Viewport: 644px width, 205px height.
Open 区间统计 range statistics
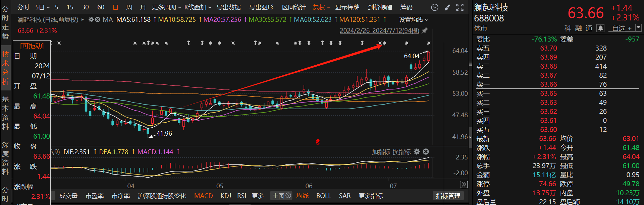pyautogui.click(x=294, y=7)
